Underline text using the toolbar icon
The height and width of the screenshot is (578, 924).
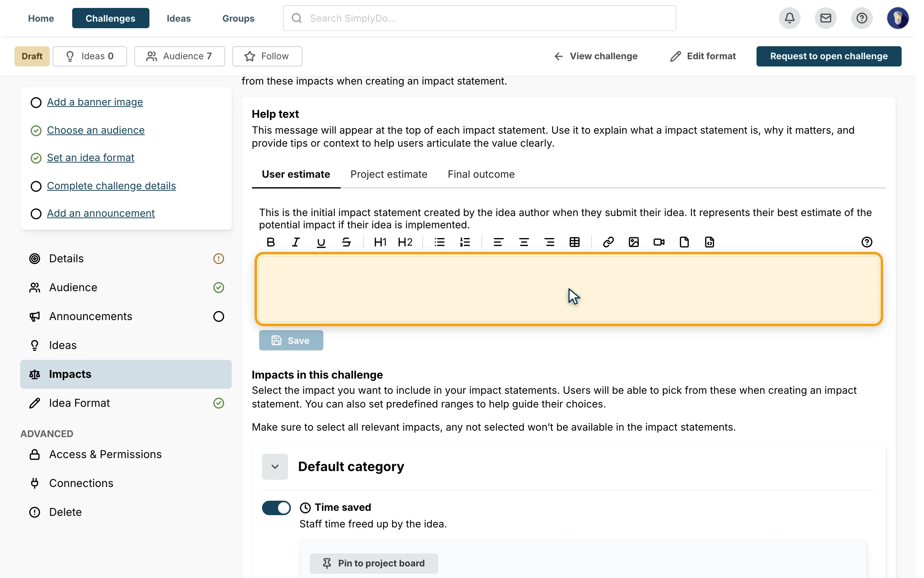(321, 242)
